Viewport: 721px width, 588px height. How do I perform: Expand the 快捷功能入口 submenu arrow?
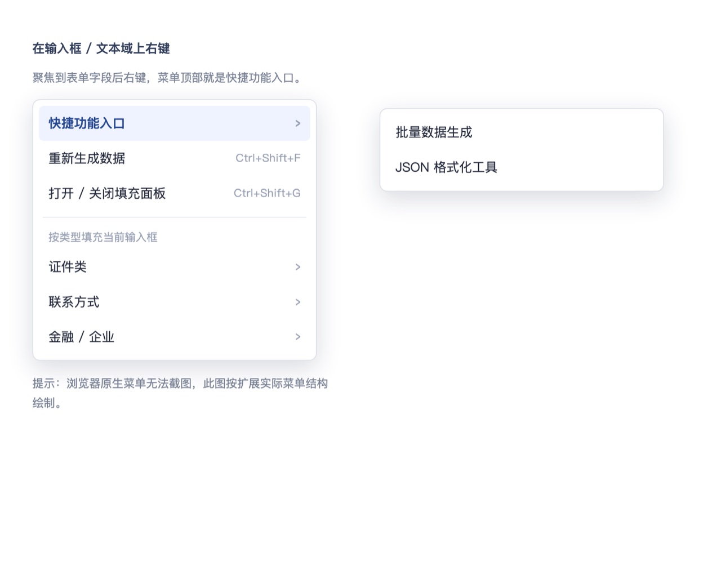click(298, 123)
